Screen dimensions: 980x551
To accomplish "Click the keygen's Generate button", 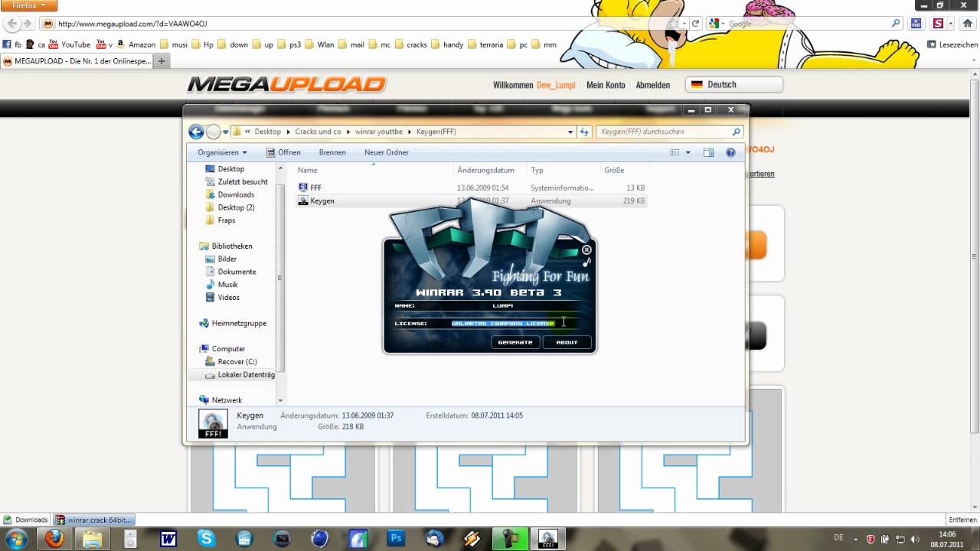I will tap(515, 342).
